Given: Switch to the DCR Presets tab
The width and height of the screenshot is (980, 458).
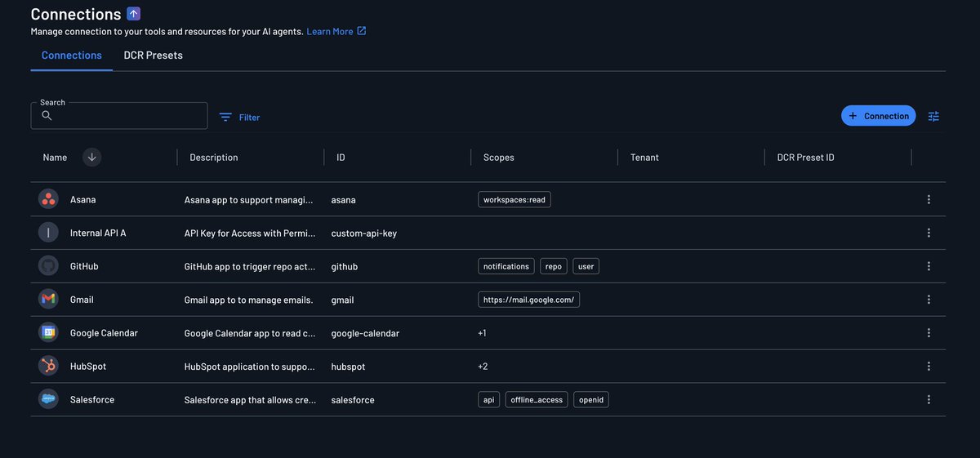Looking at the screenshot, I should pyautogui.click(x=154, y=56).
